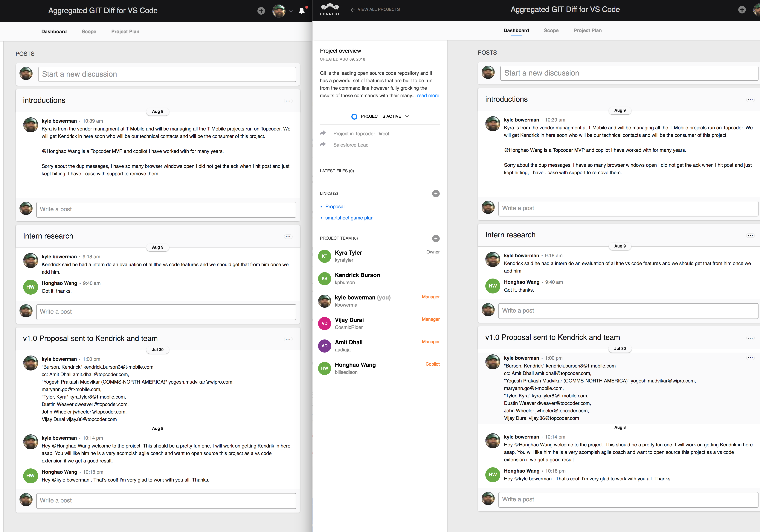Screen dimensions: 760x532
Task: Open v1.0 Proposal thread options, left window
Action: pos(288,339)
